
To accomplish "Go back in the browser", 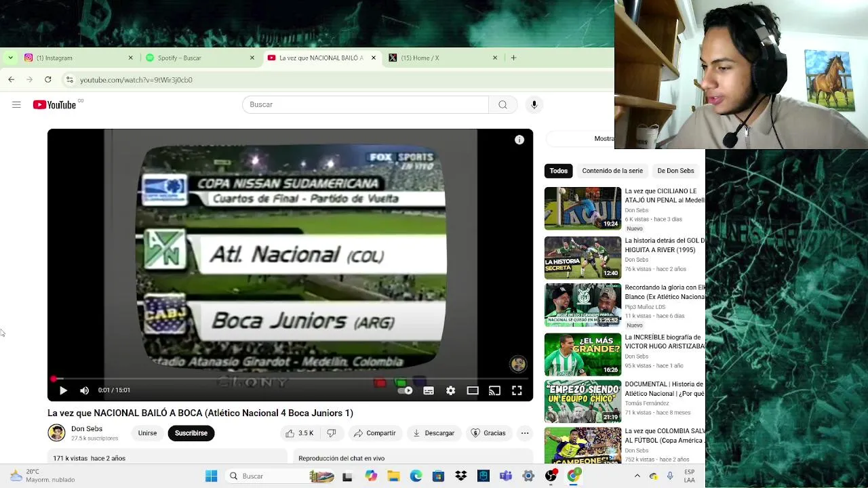I will click(x=11, y=79).
